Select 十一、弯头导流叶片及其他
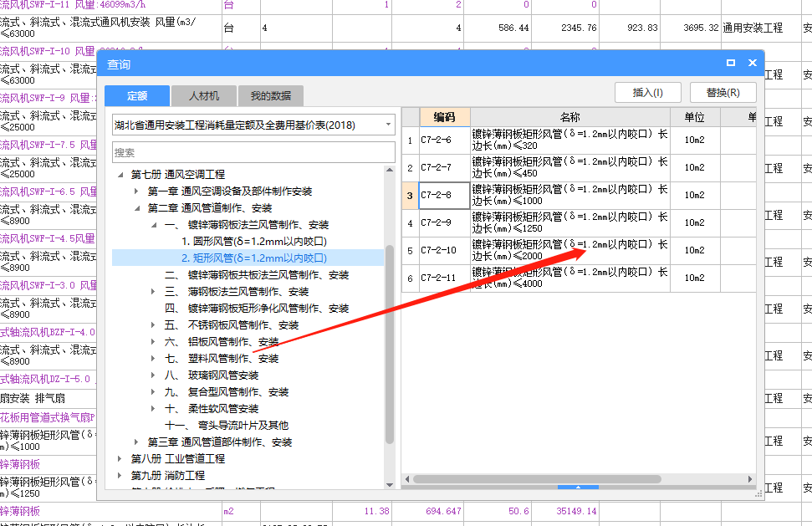 (x=227, y=425)
